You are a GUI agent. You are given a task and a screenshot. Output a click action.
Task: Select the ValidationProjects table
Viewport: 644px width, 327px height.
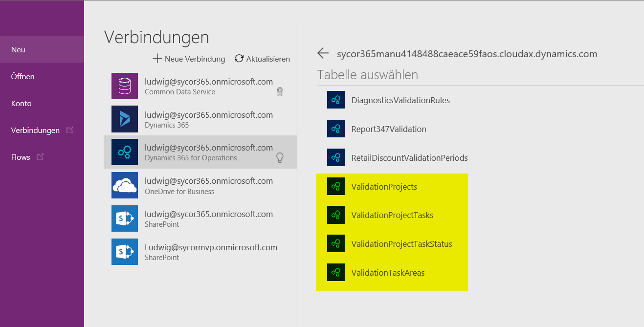pos(384,187)
